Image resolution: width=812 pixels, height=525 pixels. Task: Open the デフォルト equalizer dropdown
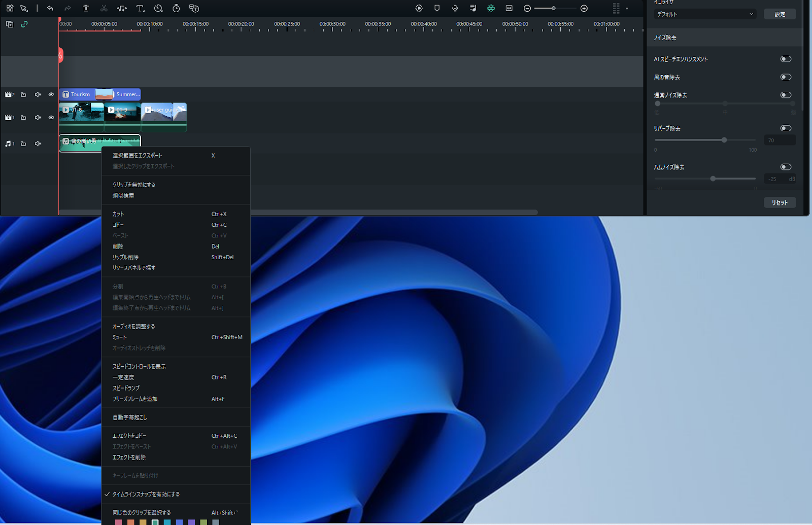(x=705, y=14)
